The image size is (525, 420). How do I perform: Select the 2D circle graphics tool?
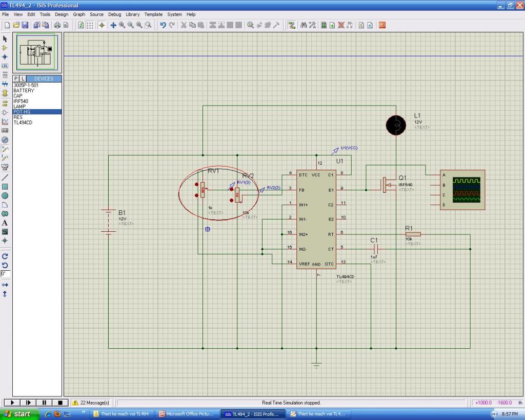tap(5, 196)
